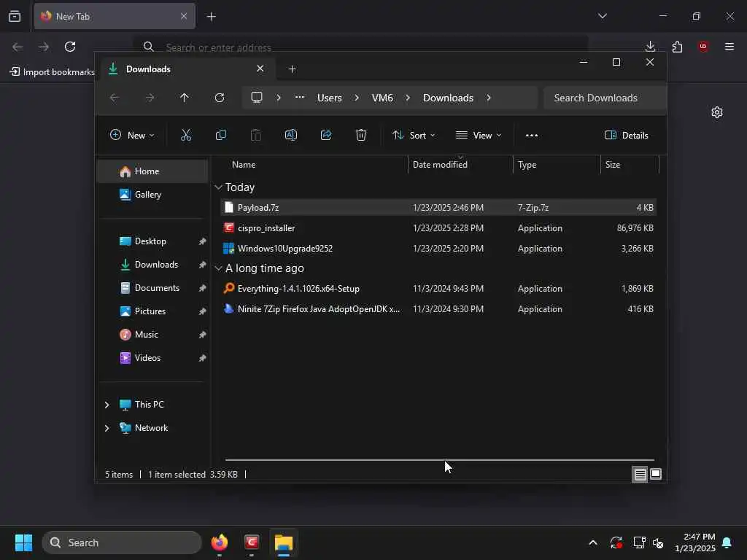Open the Sort dropdown menu
This screenshot has width=747, height=560.
[x=414, y=135]
